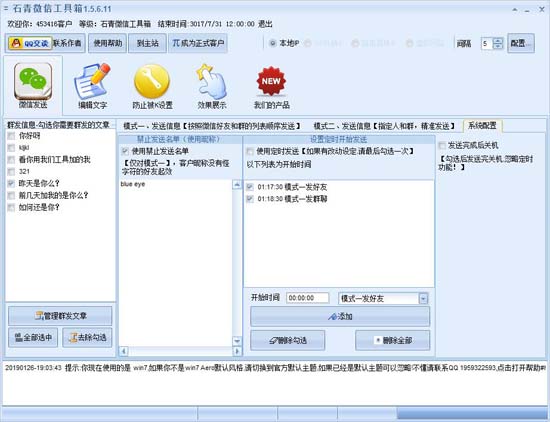
Task: Open 我们的产品 NEW badge icon
Action: pyautogui.click(x=271, y=81)
